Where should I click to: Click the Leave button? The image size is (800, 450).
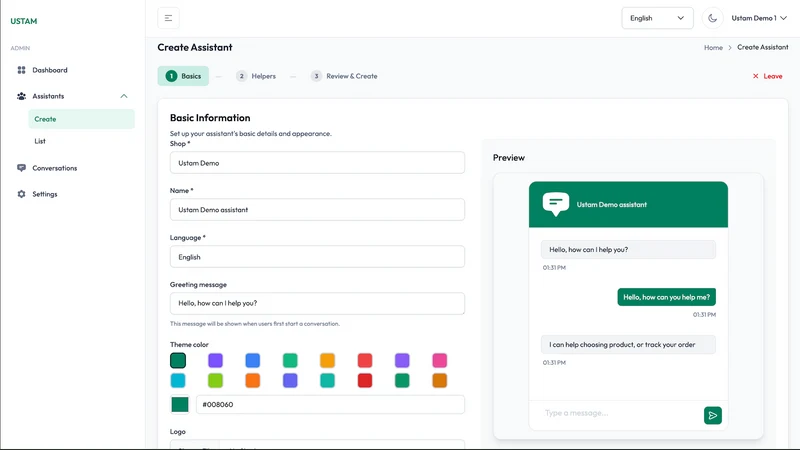tap(767, 76)
